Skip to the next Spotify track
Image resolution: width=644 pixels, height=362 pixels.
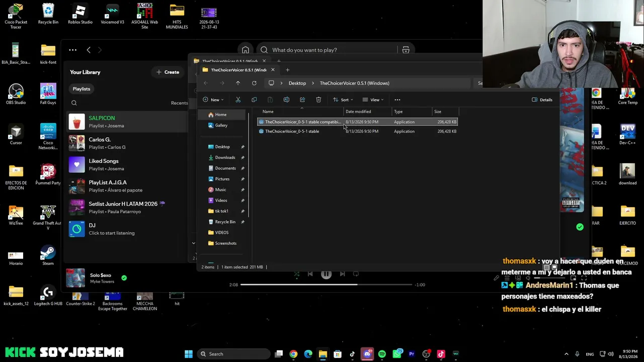pyautogui.click(x=342, y=274)
